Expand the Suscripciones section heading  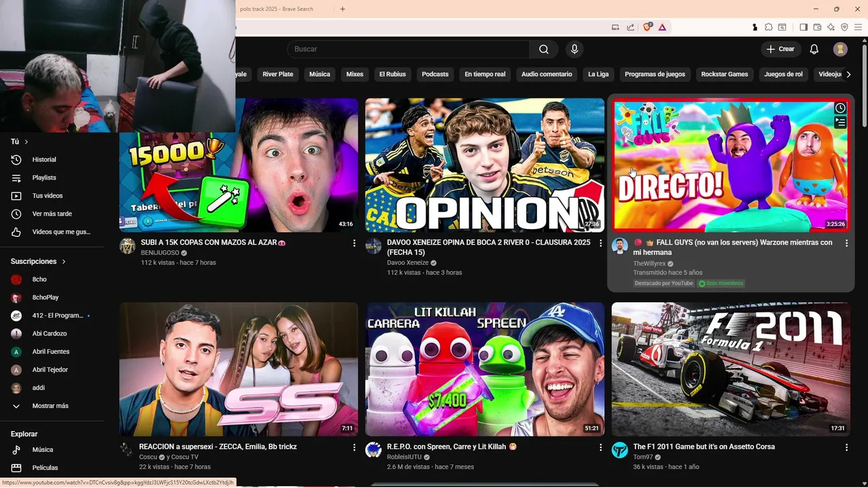click(x=39, y=261)
